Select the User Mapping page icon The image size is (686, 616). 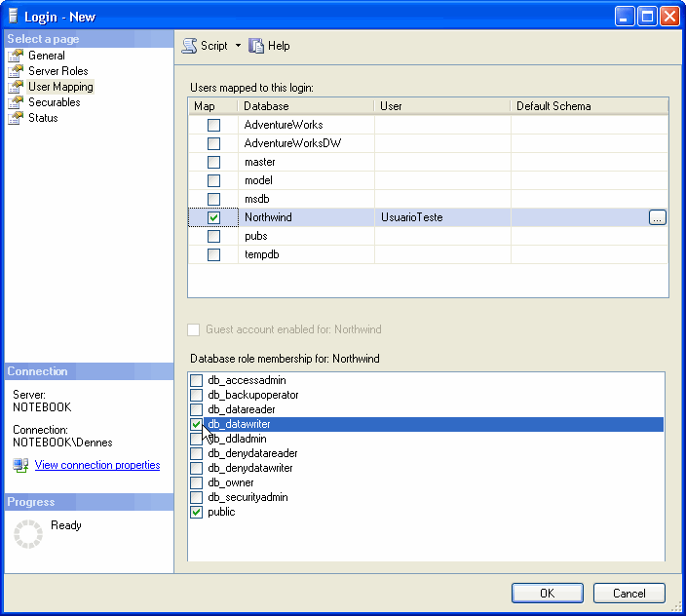pos(16,87)
